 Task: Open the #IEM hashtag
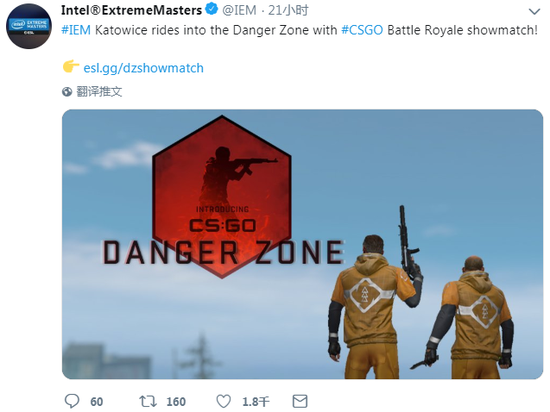click(x=76, y=30)
